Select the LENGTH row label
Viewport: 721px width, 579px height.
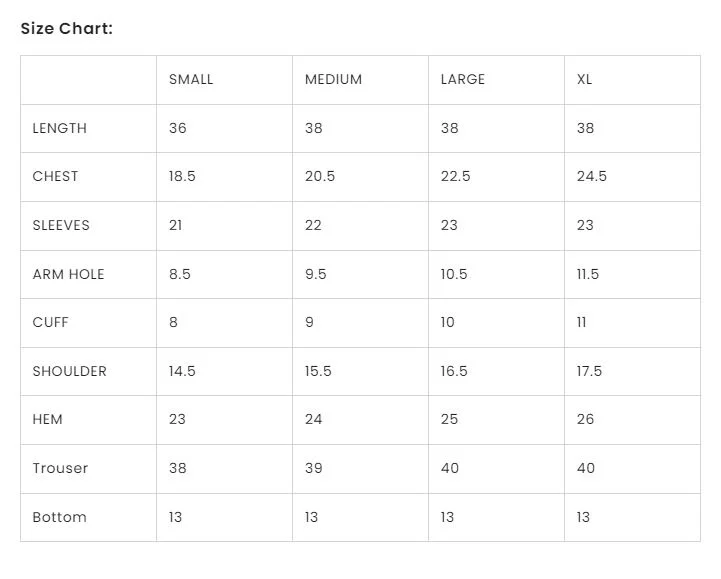tap(60, 128)
